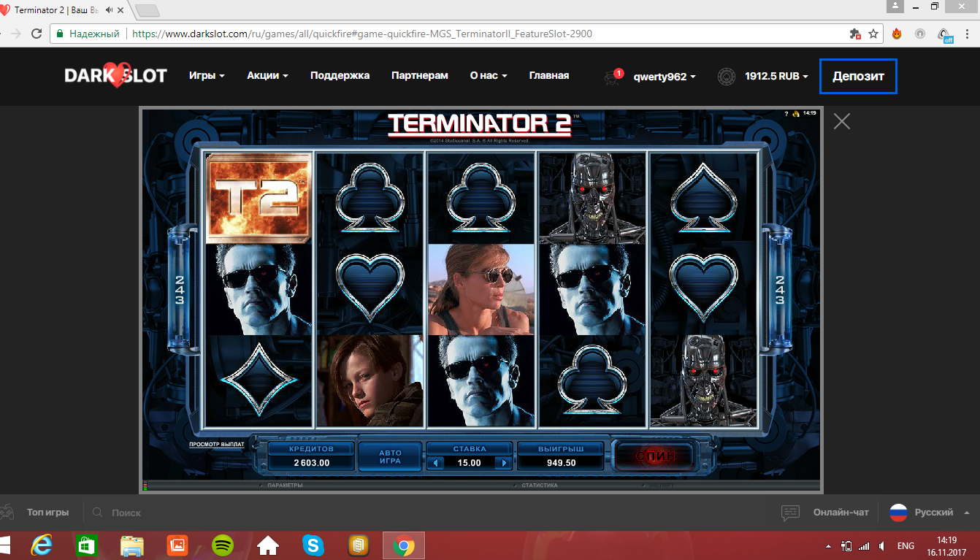The width and height of the screenshot is (980, 560).
Task: Mute the Terminator 2 tab audio
Action: click(x=110, y=10)
